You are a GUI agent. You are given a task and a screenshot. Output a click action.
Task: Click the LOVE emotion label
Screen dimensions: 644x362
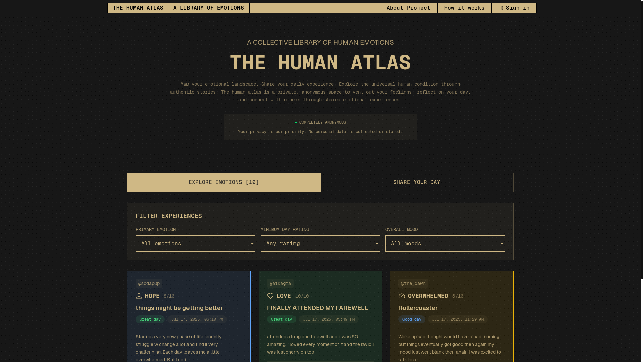tap(284, 296)
